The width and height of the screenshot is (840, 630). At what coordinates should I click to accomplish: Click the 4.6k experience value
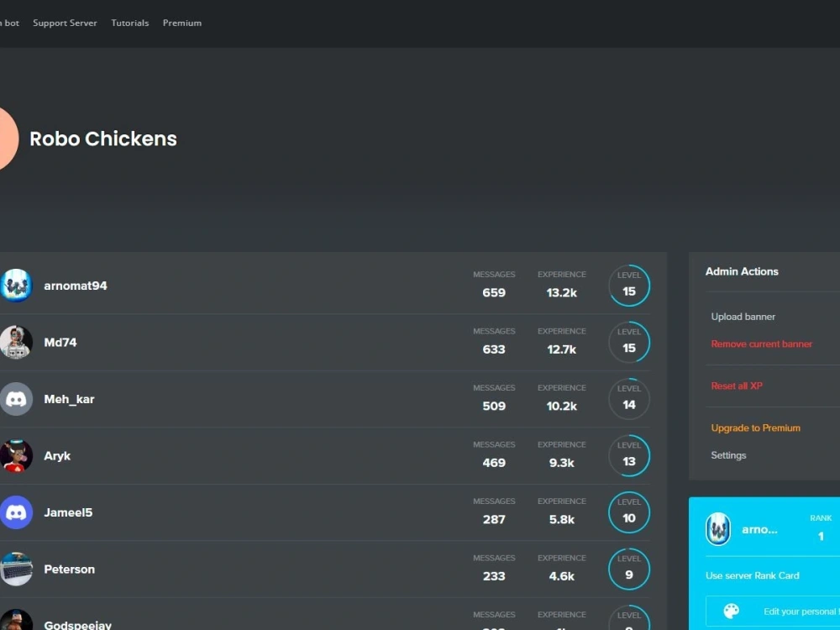tap(561, 576)
